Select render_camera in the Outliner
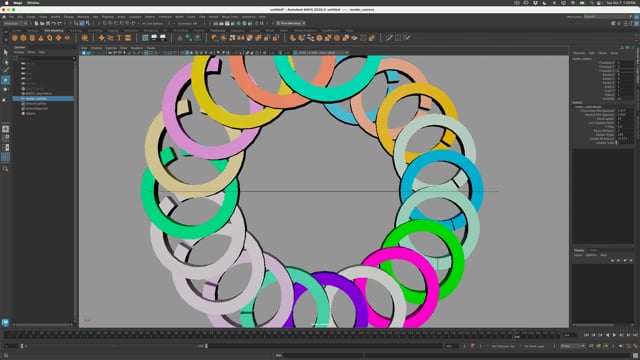640x360 pixels. [43, 98]
